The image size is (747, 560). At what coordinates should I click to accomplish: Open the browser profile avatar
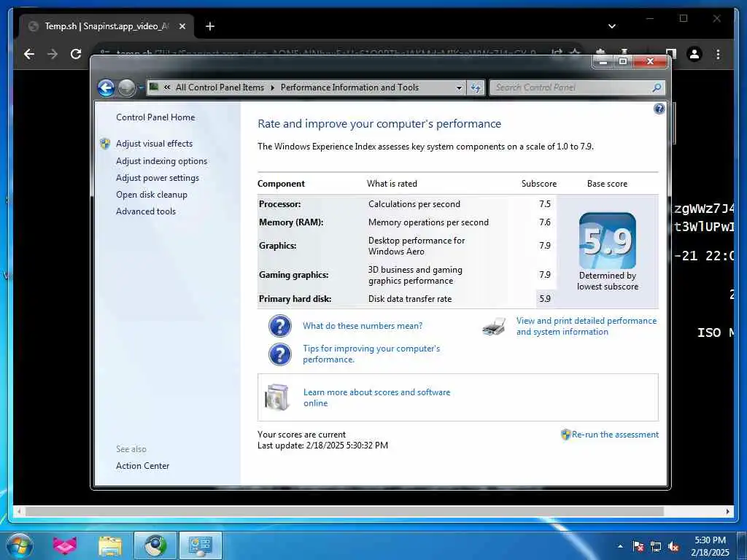(694, 54)
